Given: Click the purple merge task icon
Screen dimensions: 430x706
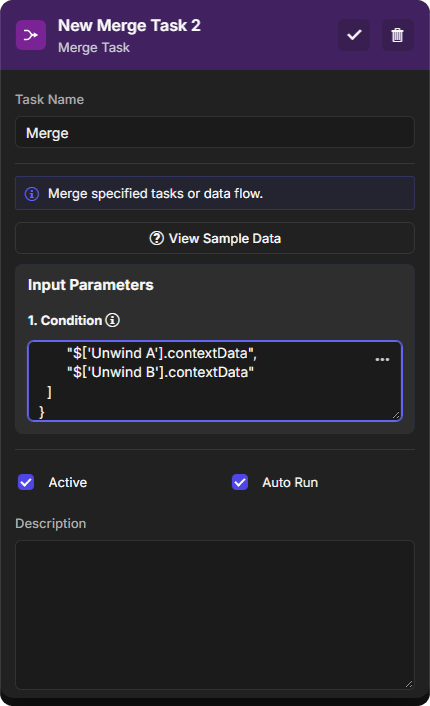Looking at the screenshot, I should tap(31, 35).
